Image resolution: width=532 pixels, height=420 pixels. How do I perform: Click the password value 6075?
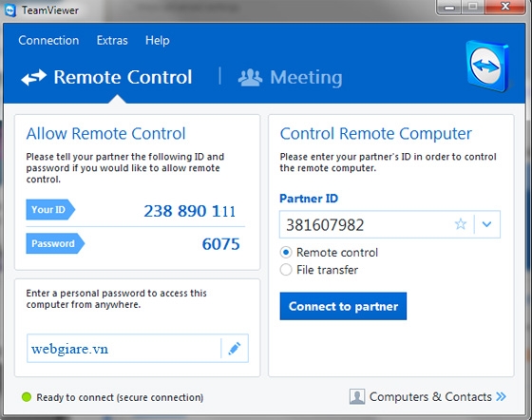coord(220,244)
